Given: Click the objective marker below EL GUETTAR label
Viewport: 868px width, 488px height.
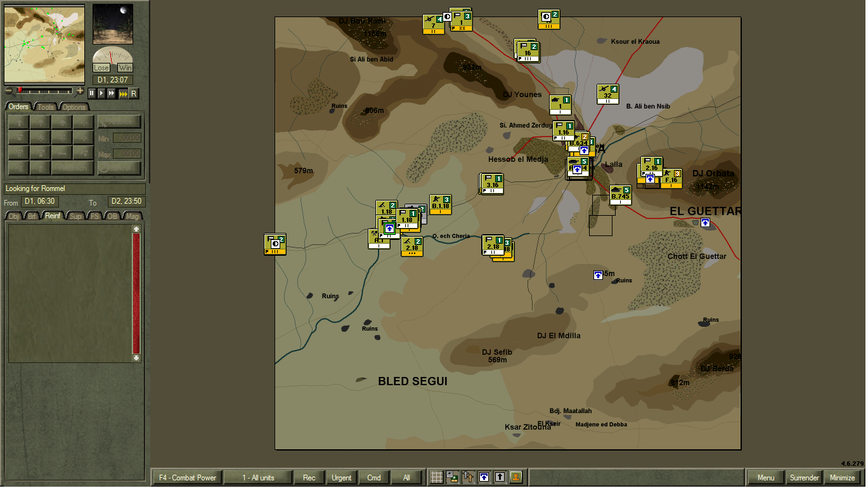Looking at the screenshot, I should [x=705, y=222].
